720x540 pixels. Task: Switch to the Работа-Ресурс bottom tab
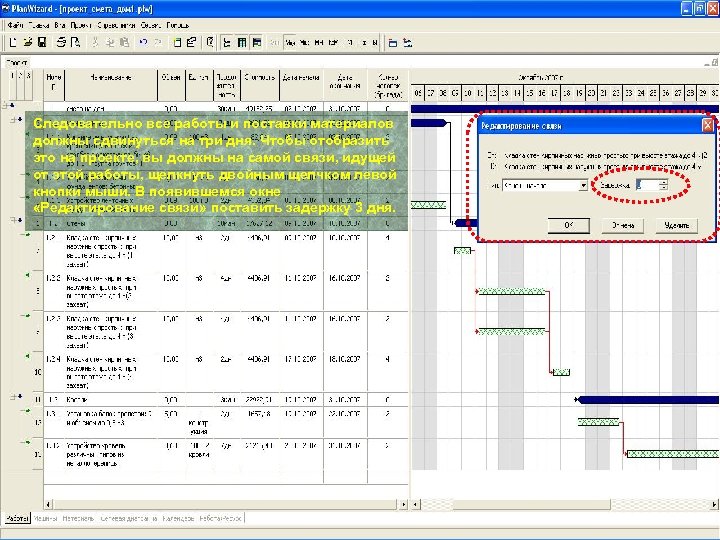click(220, 518)
